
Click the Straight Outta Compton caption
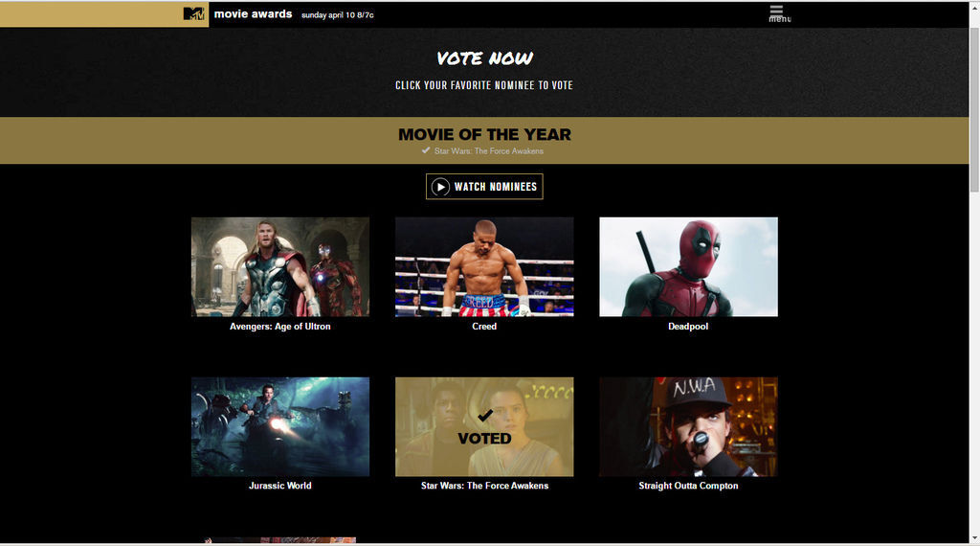pyautogui.click(x=688, y=486)
